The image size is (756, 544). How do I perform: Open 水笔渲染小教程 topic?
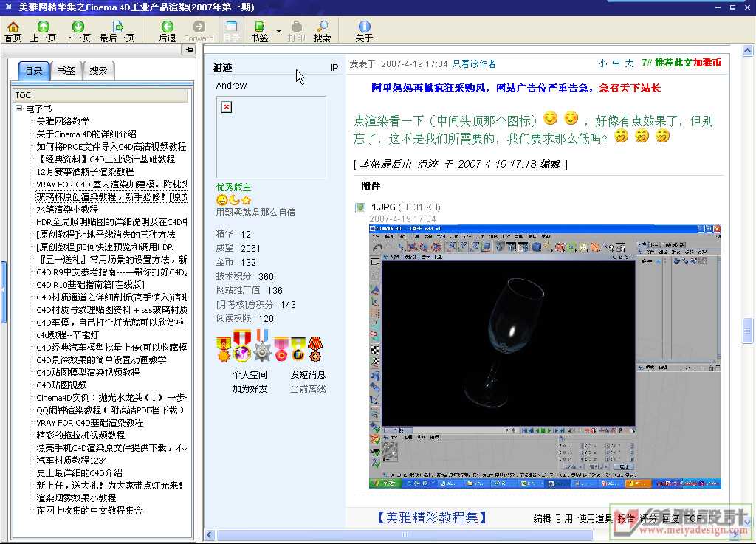click(x=67, y=209)
